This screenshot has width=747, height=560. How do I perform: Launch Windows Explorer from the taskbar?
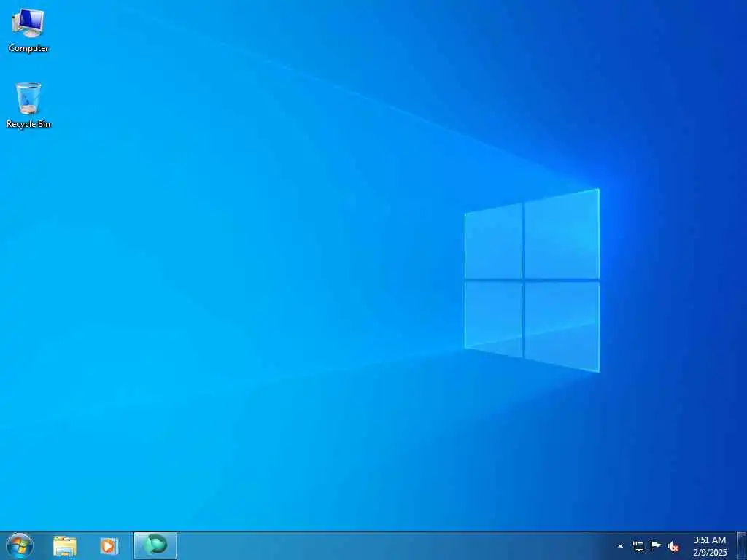point(64,546)
